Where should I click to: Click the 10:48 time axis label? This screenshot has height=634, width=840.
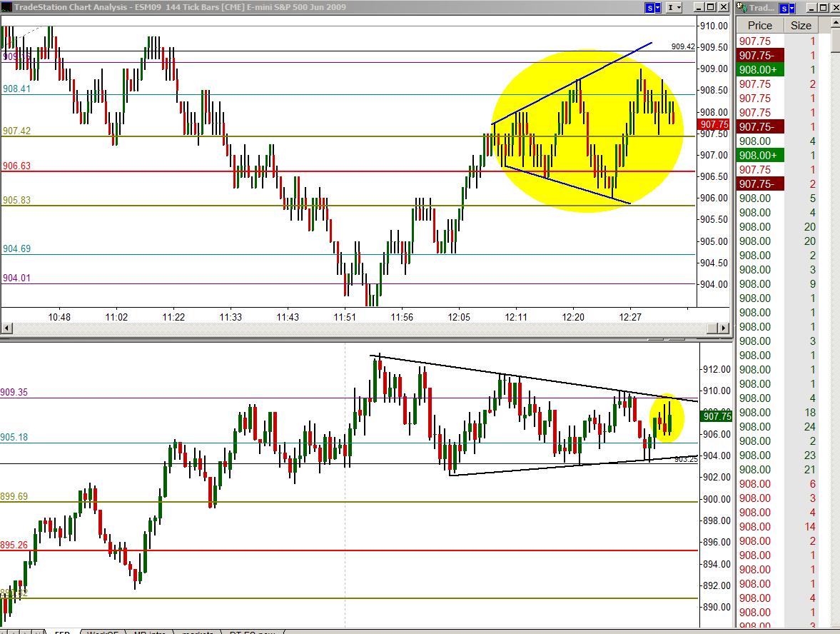tap(59, 317)
